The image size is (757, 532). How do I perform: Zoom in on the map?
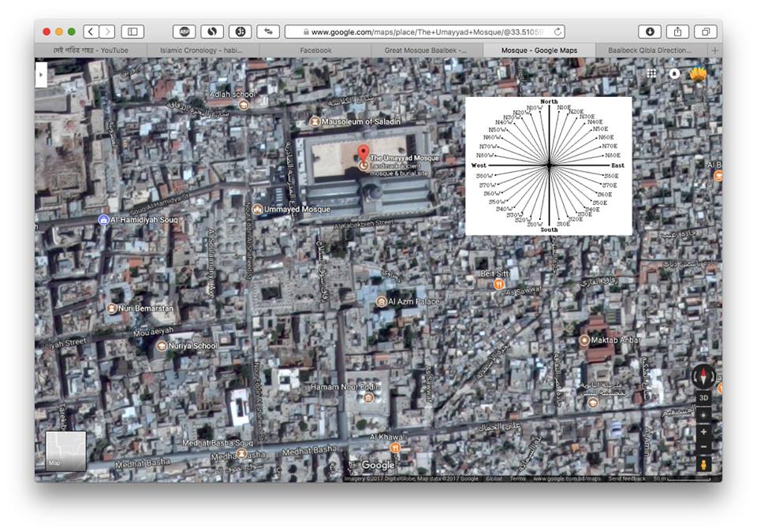tap(703, 432)
